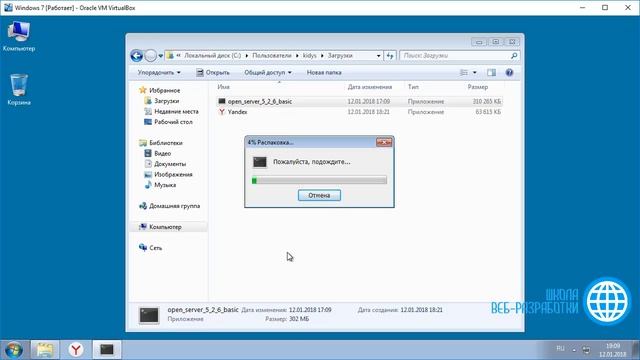Screen dimensions: 640x360
Task: Open Общий доступ menu
Action: click(268, 73)
